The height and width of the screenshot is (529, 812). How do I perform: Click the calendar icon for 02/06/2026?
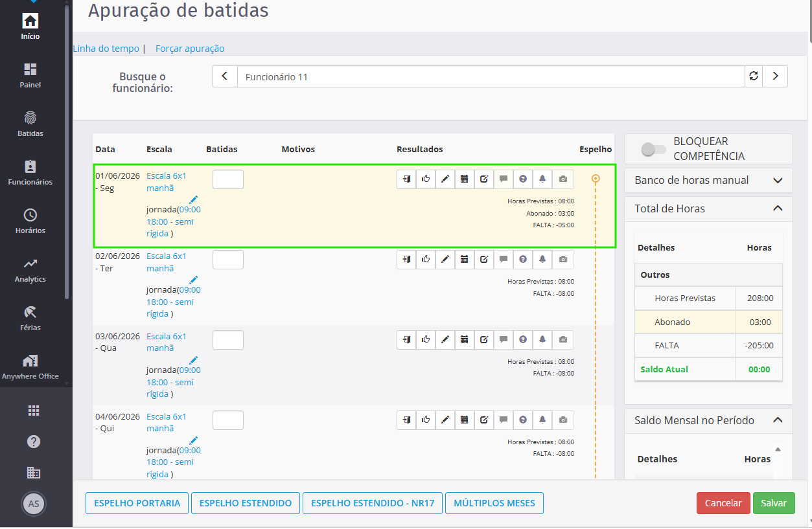coord(465,260)
